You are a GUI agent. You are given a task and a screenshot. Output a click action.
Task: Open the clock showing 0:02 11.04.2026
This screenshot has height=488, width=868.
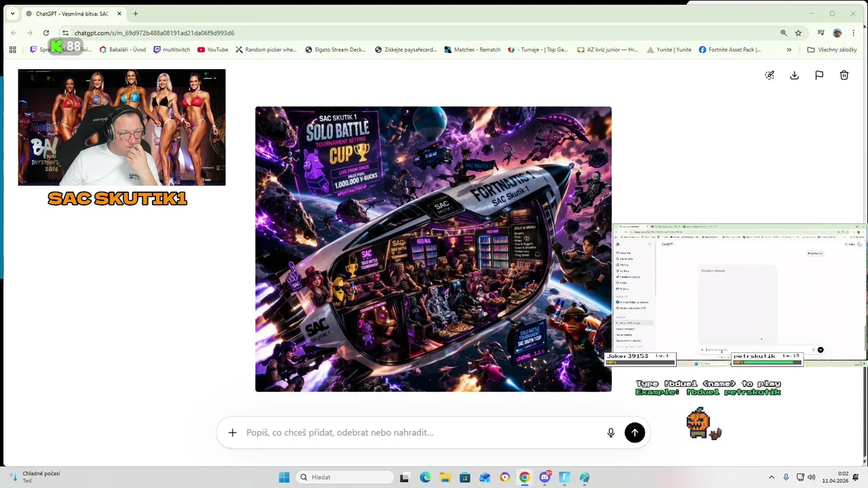coord(835,477)
